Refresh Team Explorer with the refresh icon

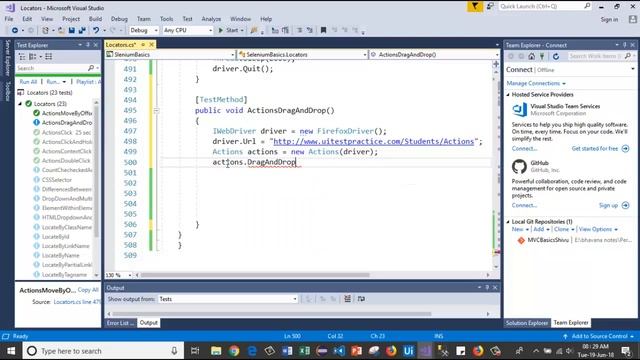coord(556,56)
